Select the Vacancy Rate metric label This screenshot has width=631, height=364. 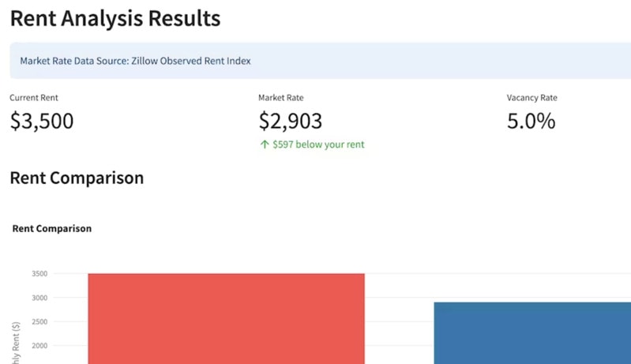pyautogui.click(x=531, y=98)
